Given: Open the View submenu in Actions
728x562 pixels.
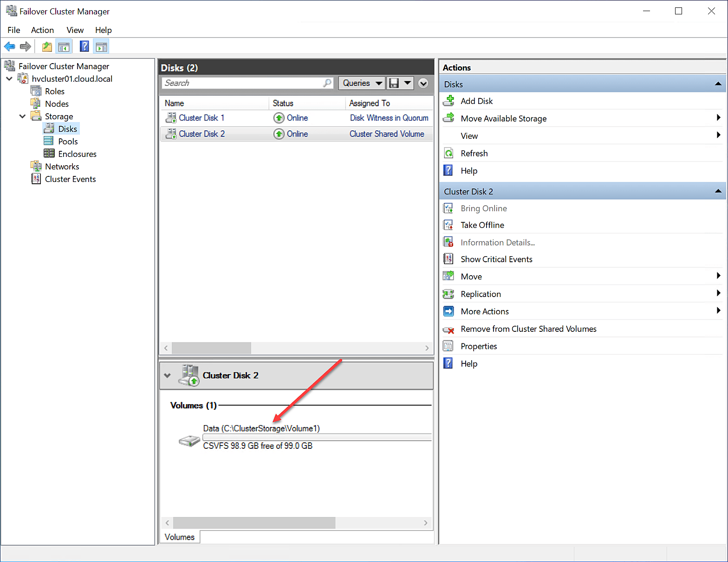Looking at the screenshot, I should click(583, 136).
